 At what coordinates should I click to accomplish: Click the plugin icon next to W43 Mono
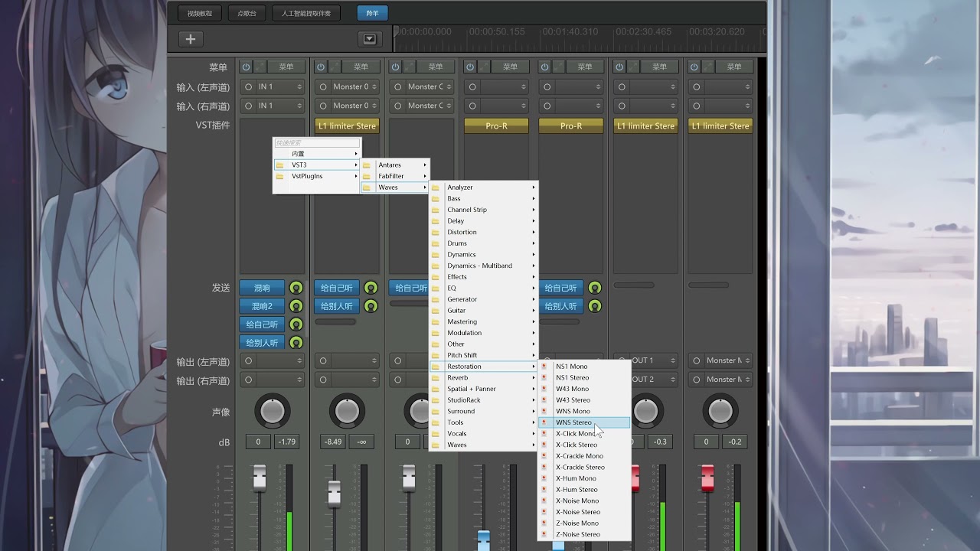point(544,389)
